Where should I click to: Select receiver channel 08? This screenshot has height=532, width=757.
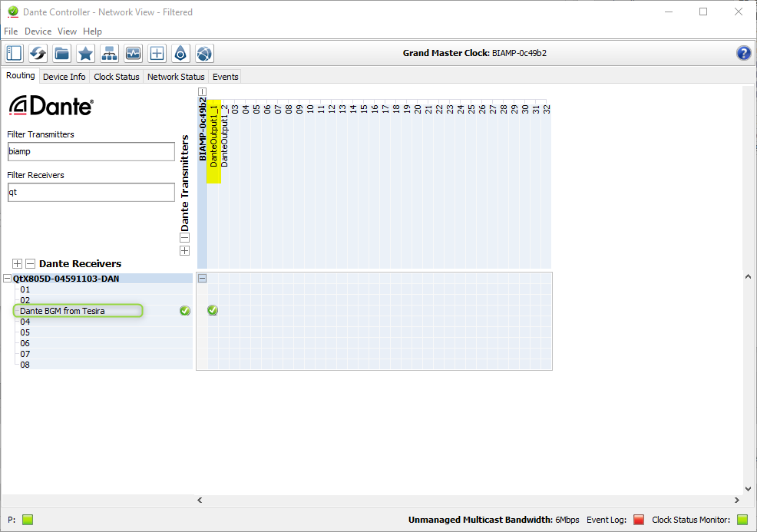click(x=25, y=365)
